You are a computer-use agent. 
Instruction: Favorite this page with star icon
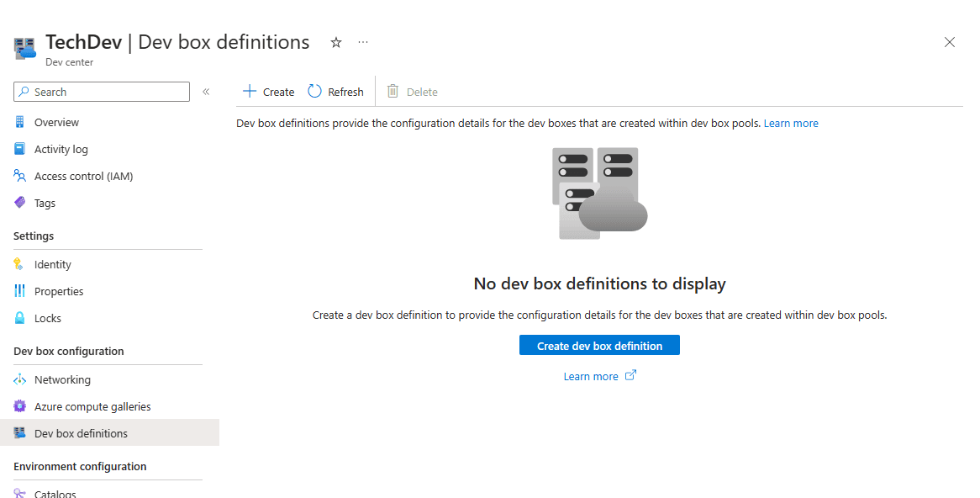tap(336, 42)
